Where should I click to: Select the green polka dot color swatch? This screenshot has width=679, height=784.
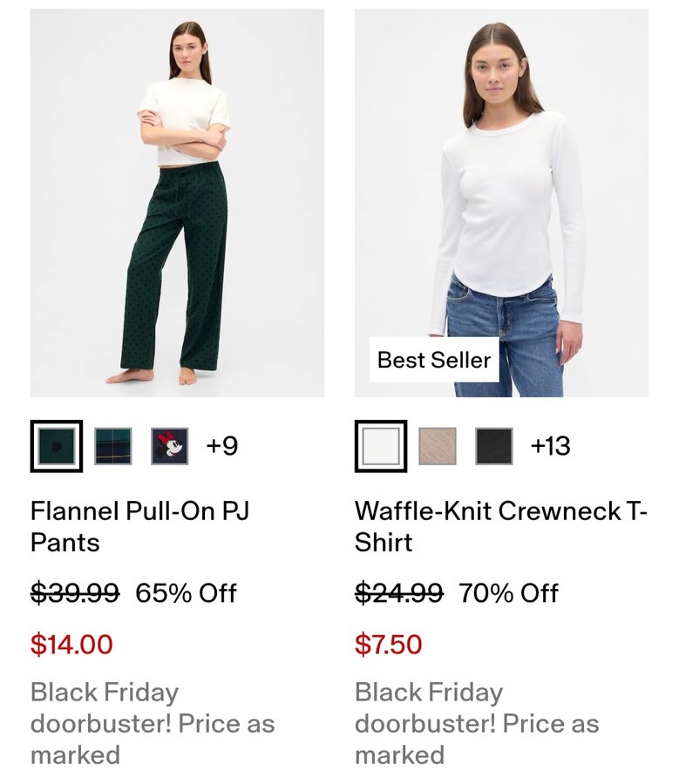coord(57,446)
